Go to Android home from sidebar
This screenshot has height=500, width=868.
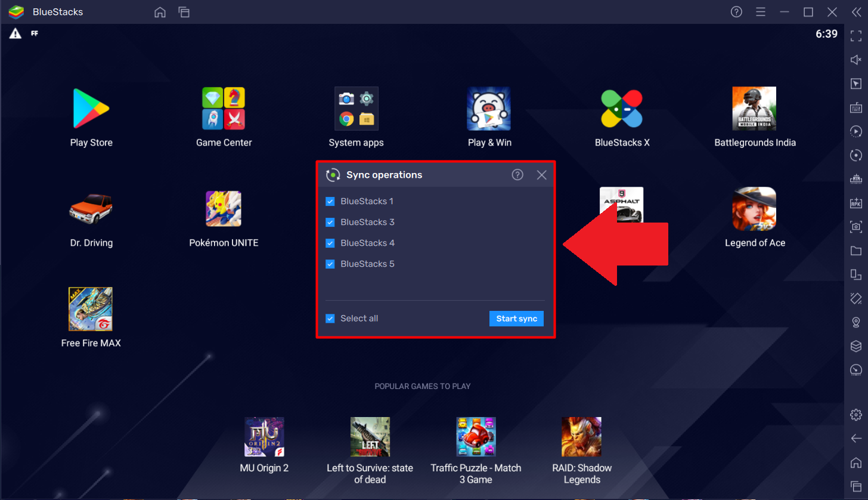point(856,462)
